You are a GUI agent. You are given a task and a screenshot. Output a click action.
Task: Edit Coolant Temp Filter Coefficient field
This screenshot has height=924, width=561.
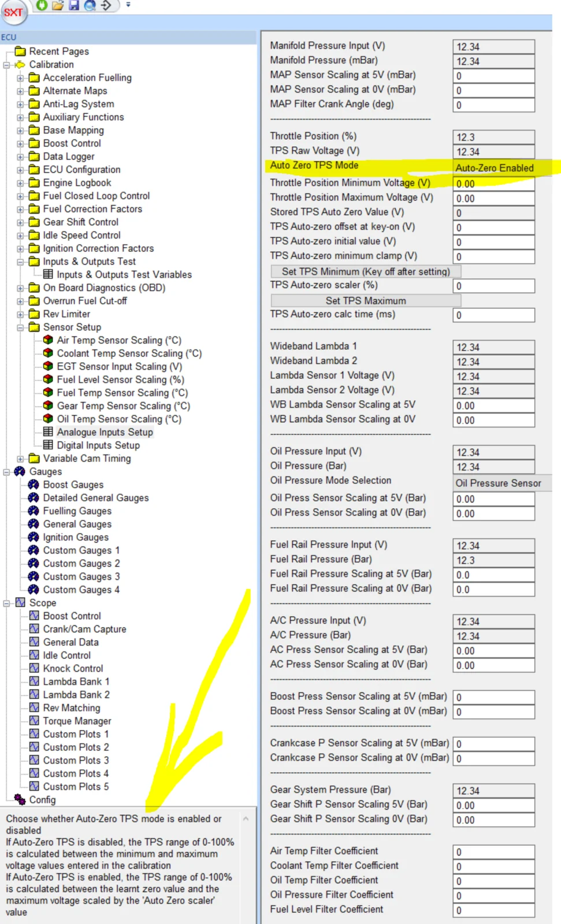[x=494, y=867]
